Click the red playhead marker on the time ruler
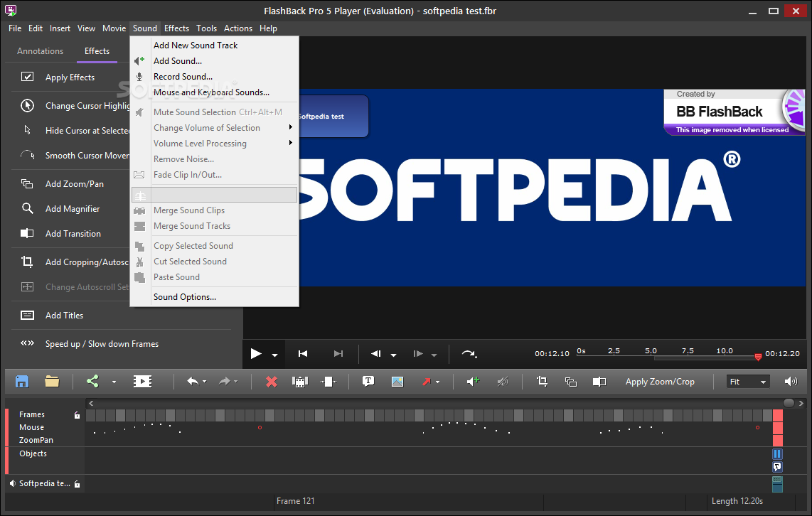Image resolution: width=812 pixels, height=516 pixels. click(x=758, y=357)
